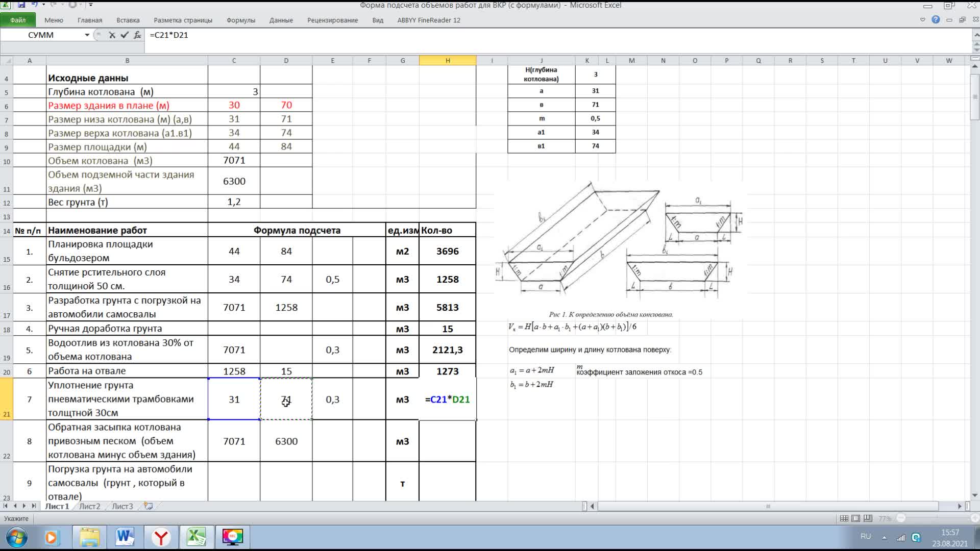The image size is (980, 551).
Task: Open the Меню tab
Action: pos(54,20)
